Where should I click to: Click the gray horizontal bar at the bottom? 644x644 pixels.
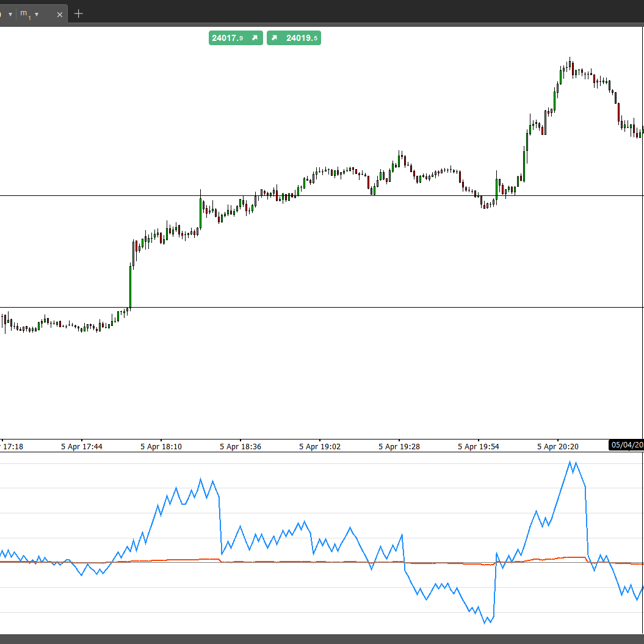(322, 639)
